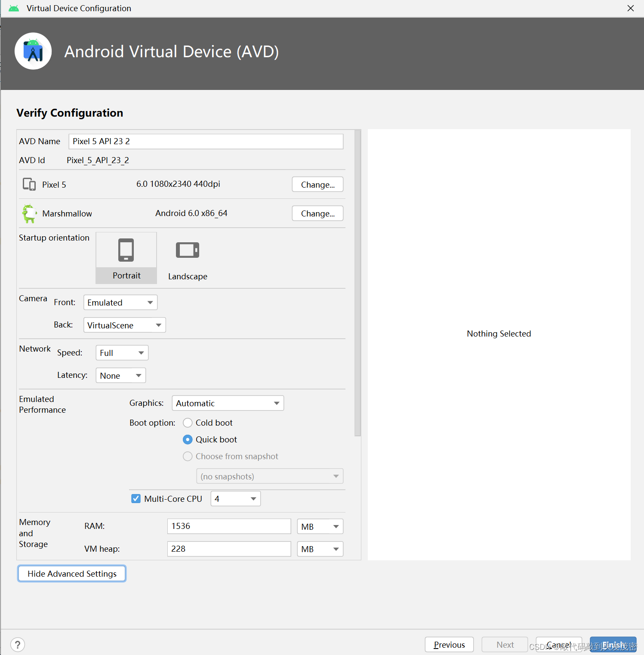Open the Multi-Core CPU count dropdown
This screenshot has width=644, height=655.
coord(236,498)
